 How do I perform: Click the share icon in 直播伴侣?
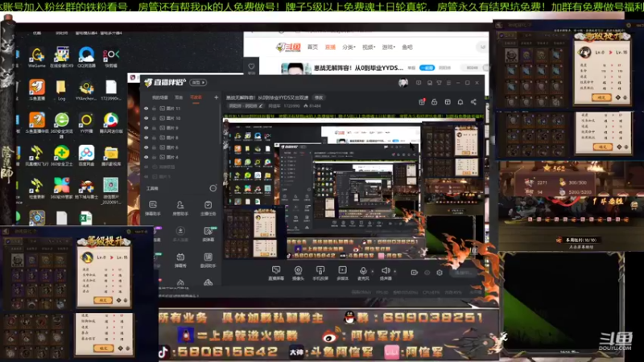click(x=473, y=102)
